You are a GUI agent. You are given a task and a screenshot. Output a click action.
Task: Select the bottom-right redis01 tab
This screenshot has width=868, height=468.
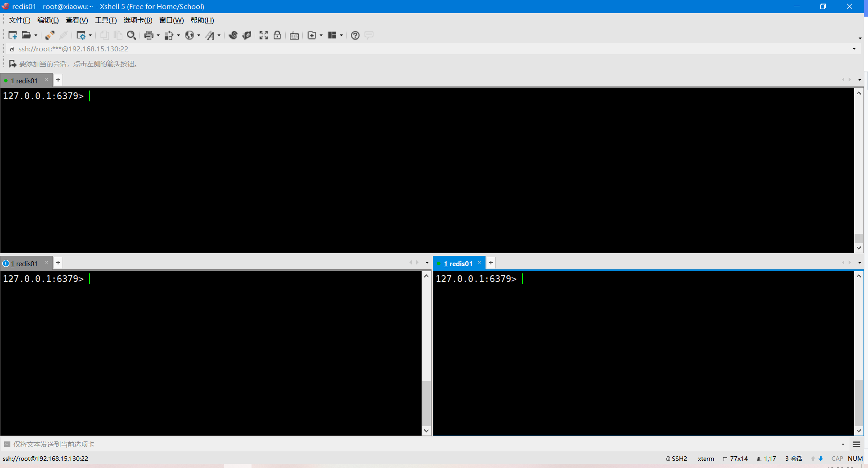[x=458, y=264]
